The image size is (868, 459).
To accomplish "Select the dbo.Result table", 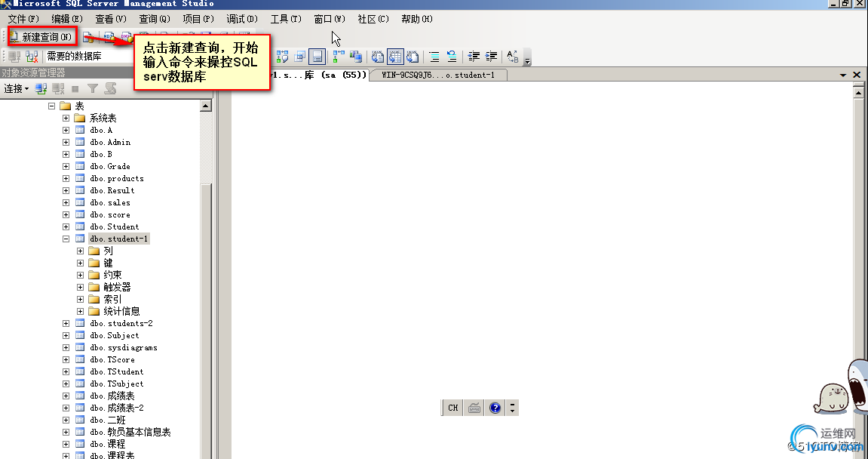I will (112, 191).
